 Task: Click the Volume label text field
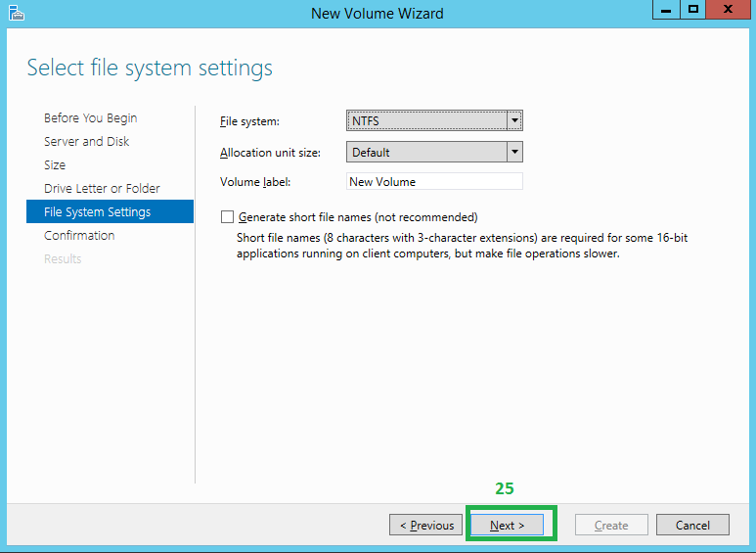[x=434, y=182]
